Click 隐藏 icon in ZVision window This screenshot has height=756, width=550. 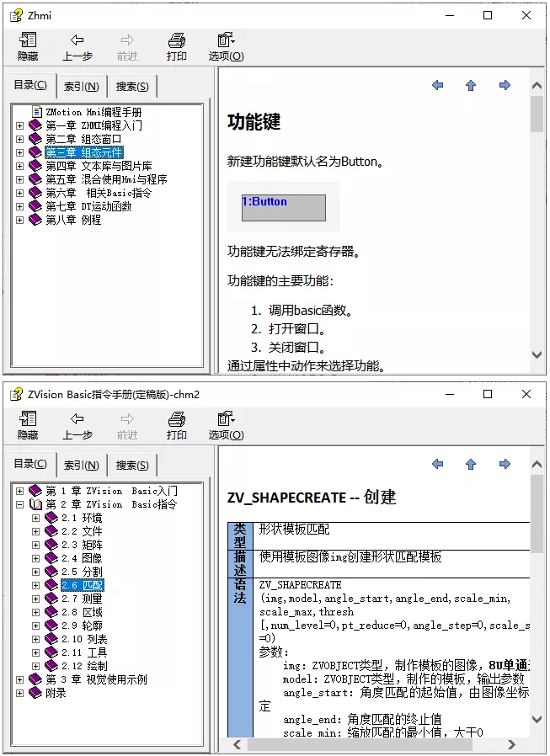pyautogui.click(x=28, y=419)
